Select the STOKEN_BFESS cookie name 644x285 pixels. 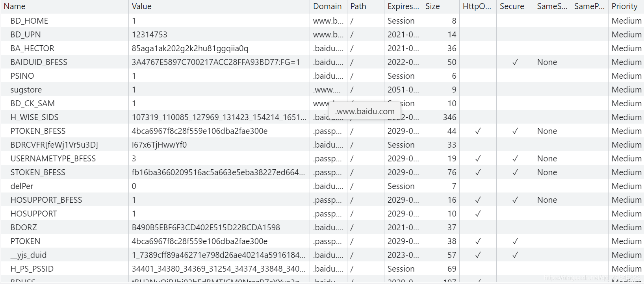(x=38, y=172)
